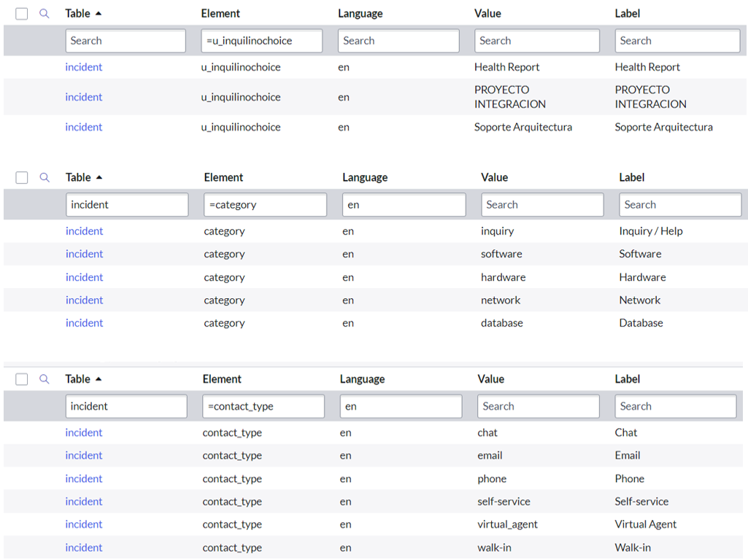Click 'Network' label cell
The width and height of the screenshot is (748, 560).
pyautogui.click(x=640, y=300)
